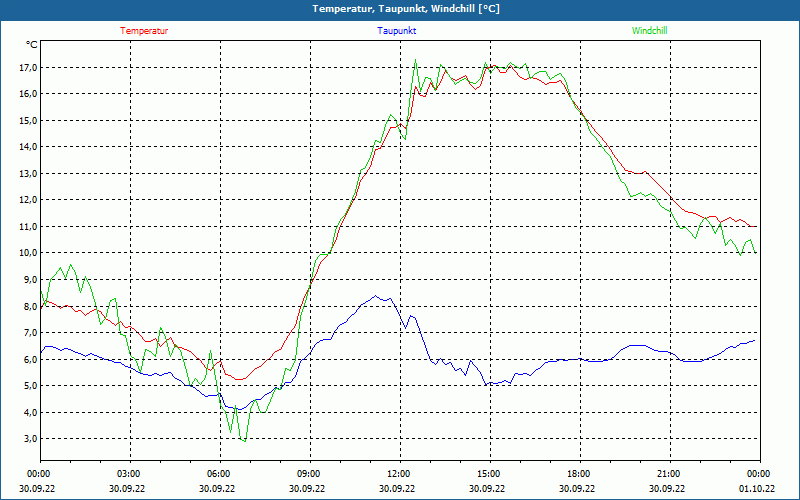Click the 7,0 value on the y-axis
The height and width of the screenshot is (500, 800).
click(30, 333)
